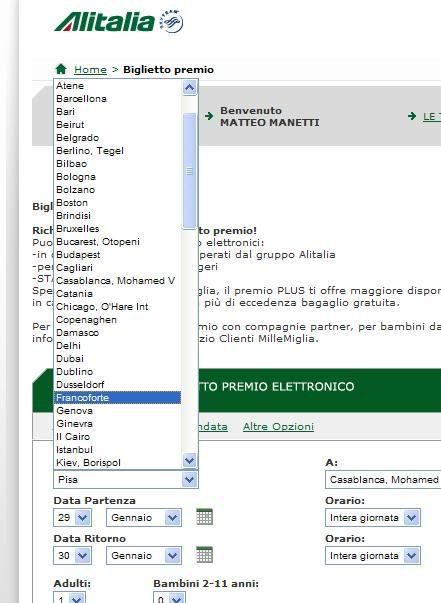Open Bambini 2-11 anni dropdown
Viewport: 441px width, 603px height.
point(169,597)
